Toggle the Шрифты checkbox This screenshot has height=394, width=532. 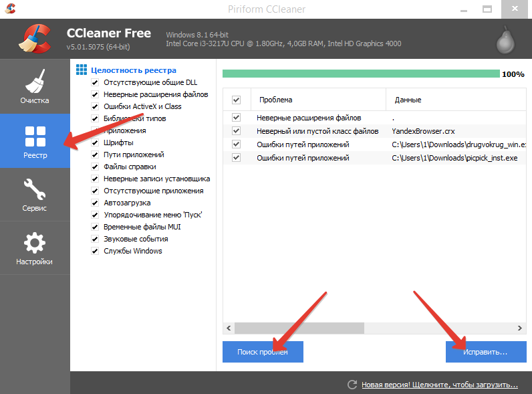95,142
